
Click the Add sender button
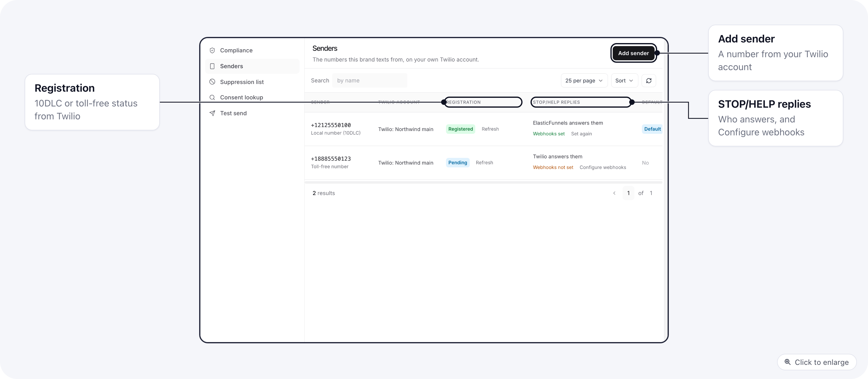coord(633,53)
